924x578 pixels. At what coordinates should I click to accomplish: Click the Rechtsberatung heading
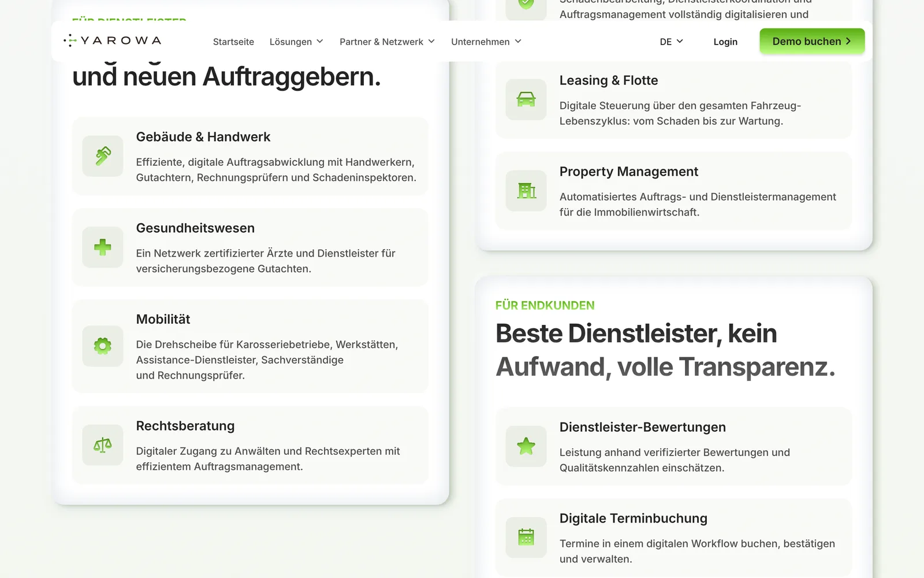pyautogui.click(x=185, y=426)
